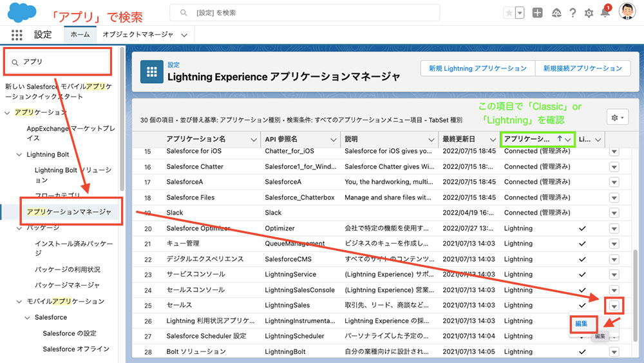Click Salesforce_Chatterbox API name cell

pyautogui.click(x=299, y=198)
